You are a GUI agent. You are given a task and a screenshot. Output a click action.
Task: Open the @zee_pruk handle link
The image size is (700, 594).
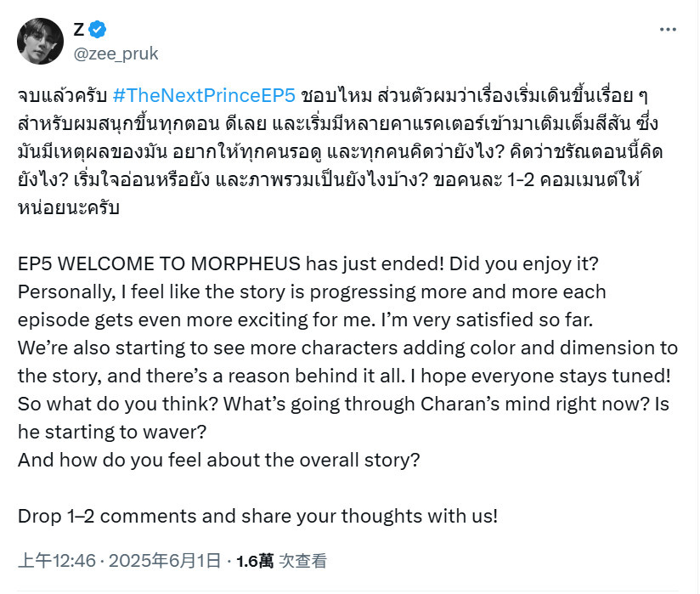click(116, 54)
